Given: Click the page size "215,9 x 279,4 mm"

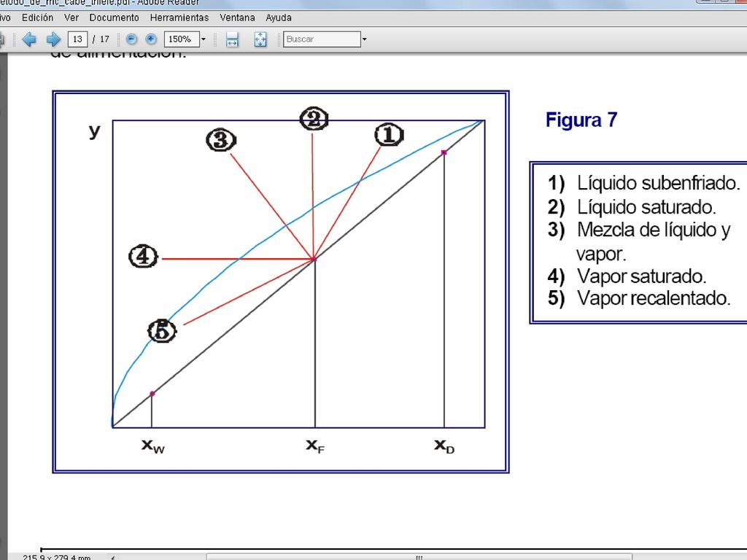Looking at the screenshot, I should [57, 556].
